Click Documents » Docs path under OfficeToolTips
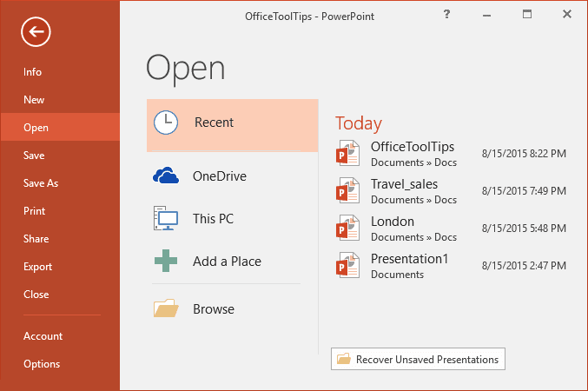 (x=413, y=162)
